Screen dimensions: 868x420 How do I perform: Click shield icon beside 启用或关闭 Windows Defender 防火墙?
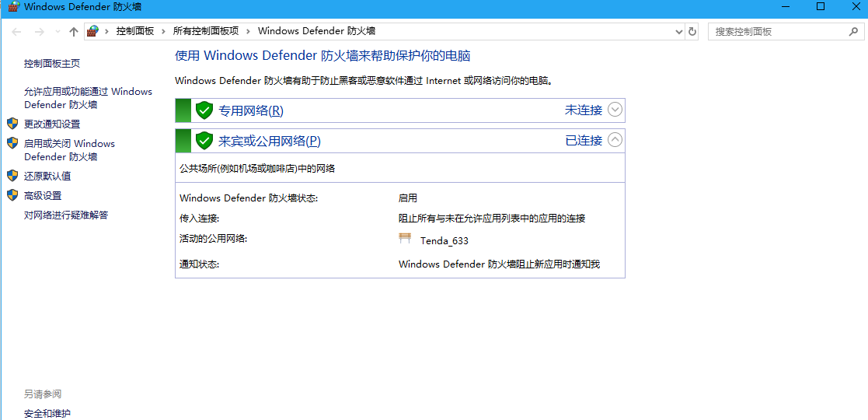click(12, 143)
